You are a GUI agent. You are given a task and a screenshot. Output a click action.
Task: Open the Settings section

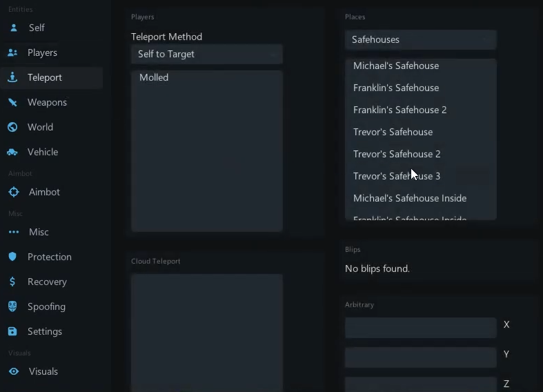(x=45, y=331)
